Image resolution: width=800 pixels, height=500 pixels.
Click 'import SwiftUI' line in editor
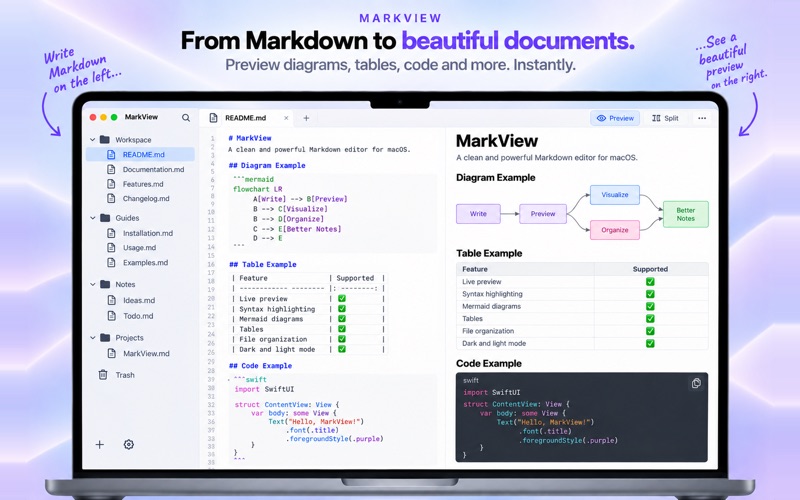[264, 389]
